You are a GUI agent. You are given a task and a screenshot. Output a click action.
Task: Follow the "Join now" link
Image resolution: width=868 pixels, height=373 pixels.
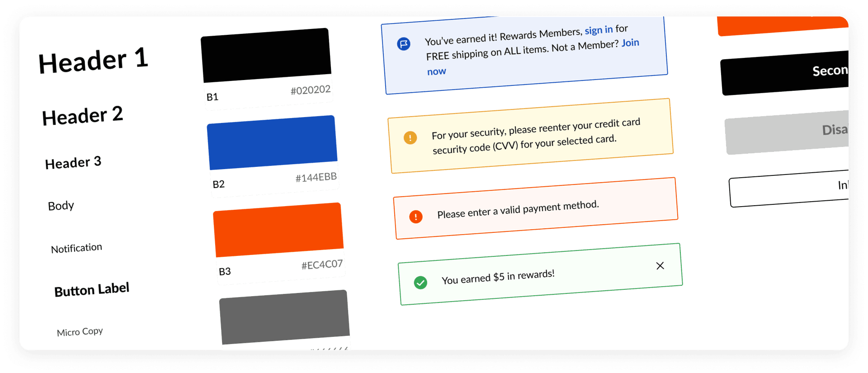coord(630,43)
